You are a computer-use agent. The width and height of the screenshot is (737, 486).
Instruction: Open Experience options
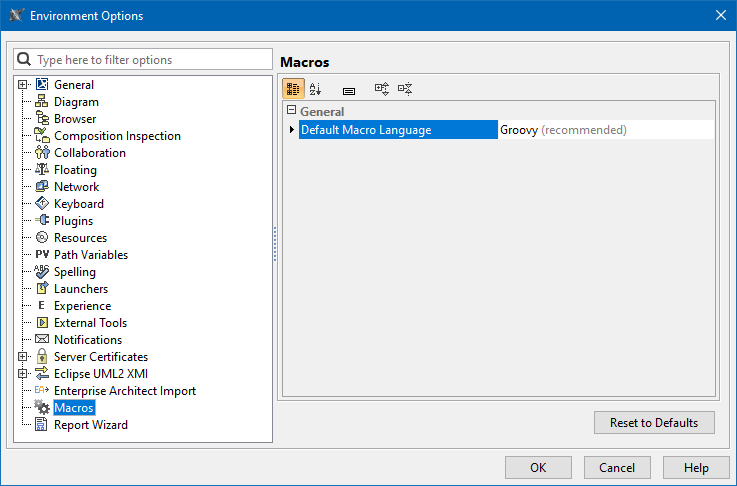tap(82, 306)
